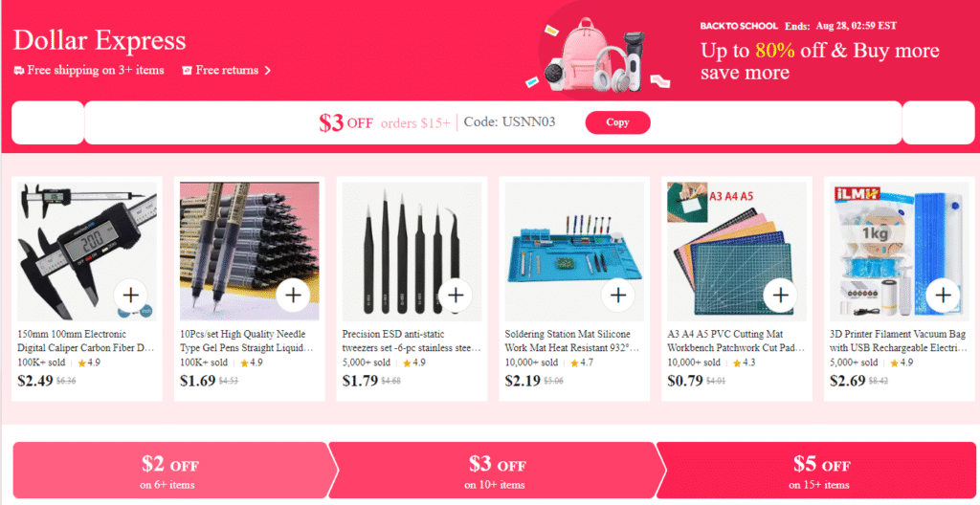Add the soldering station mat to cart
980x505 pixels.
tap(618, 295)
